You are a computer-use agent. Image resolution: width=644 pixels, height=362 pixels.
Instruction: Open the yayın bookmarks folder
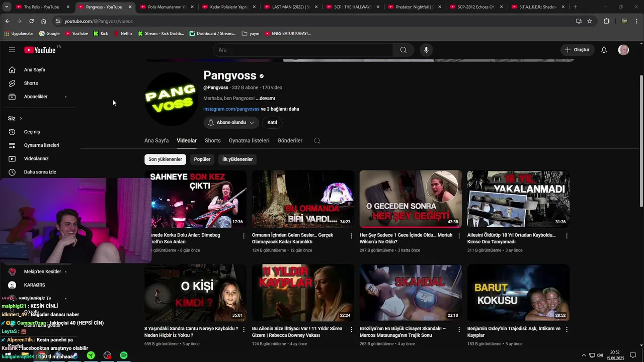[x=251, y=33]
